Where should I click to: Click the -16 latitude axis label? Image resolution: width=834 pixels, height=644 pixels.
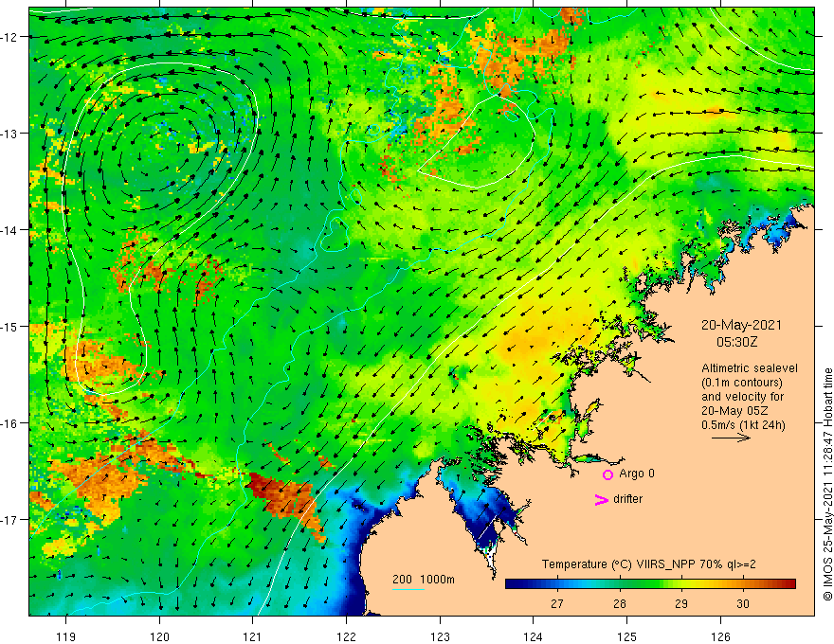9,423
